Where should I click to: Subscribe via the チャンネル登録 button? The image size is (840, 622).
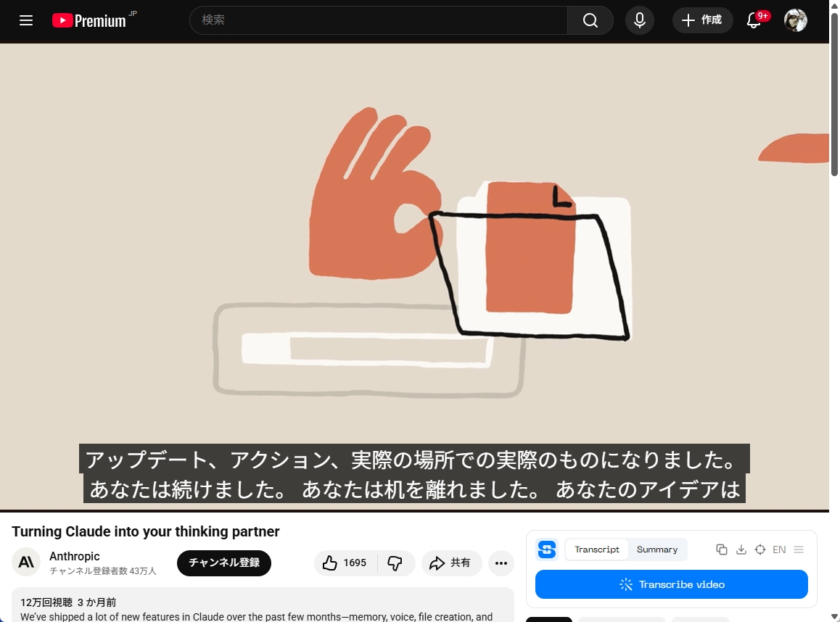(223, 563)
